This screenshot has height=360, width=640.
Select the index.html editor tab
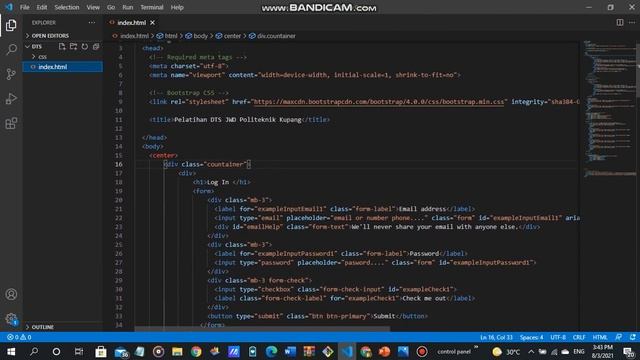click(x=131, y=23)
